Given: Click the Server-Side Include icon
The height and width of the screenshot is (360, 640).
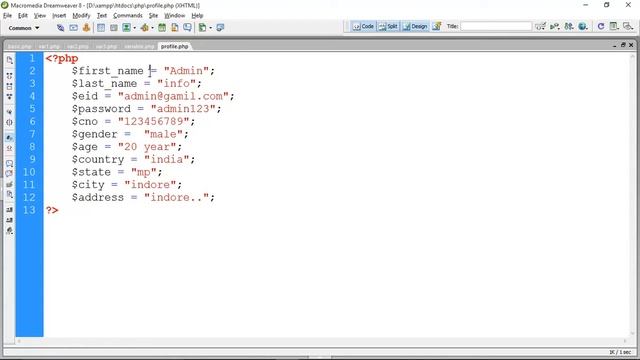Looking at the screenshot, I should [x=175, y=28].
